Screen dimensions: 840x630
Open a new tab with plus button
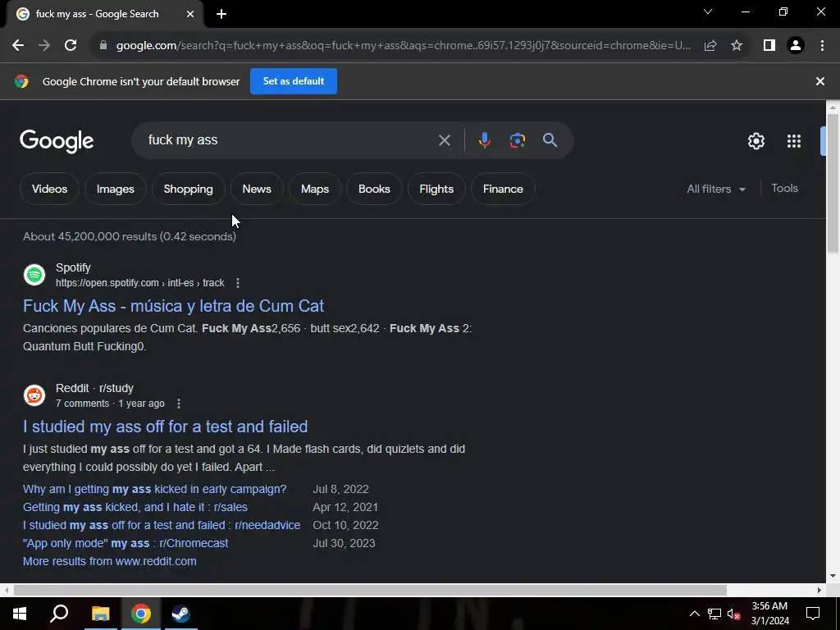221,15
